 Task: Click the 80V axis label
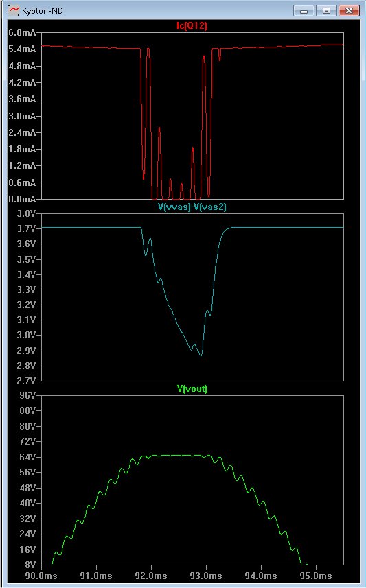[27, 426]
